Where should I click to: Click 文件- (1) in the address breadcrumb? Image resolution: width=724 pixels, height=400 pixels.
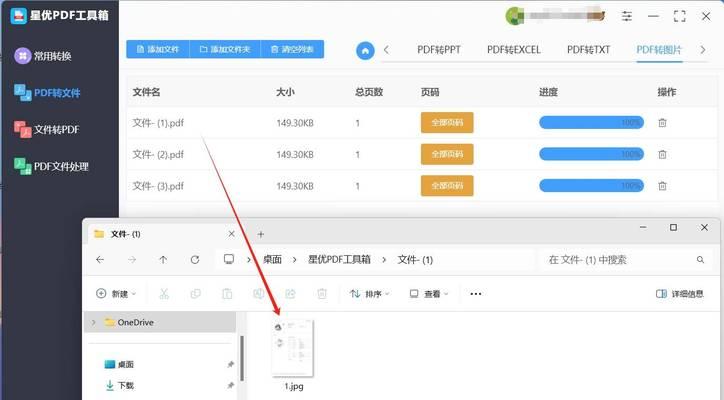415,260
